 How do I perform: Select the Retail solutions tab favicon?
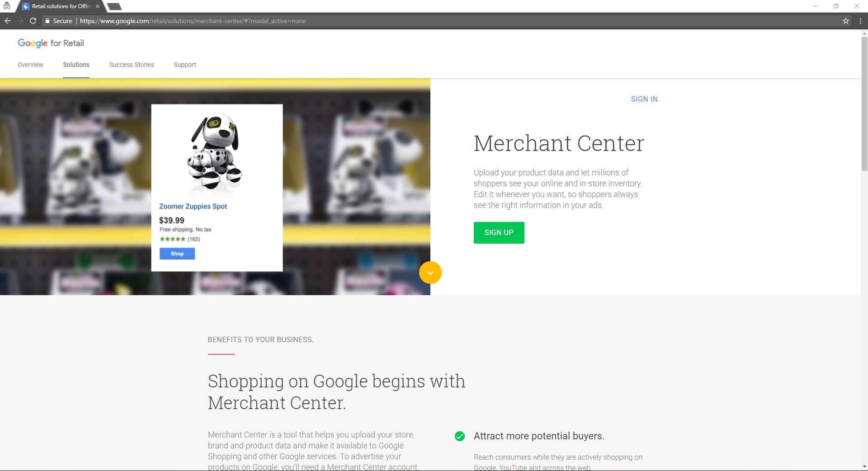[x=26, y=6]
